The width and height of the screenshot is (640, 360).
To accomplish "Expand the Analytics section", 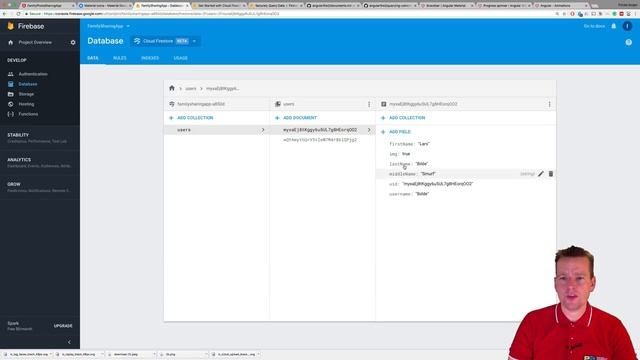I will click(40, 163).
